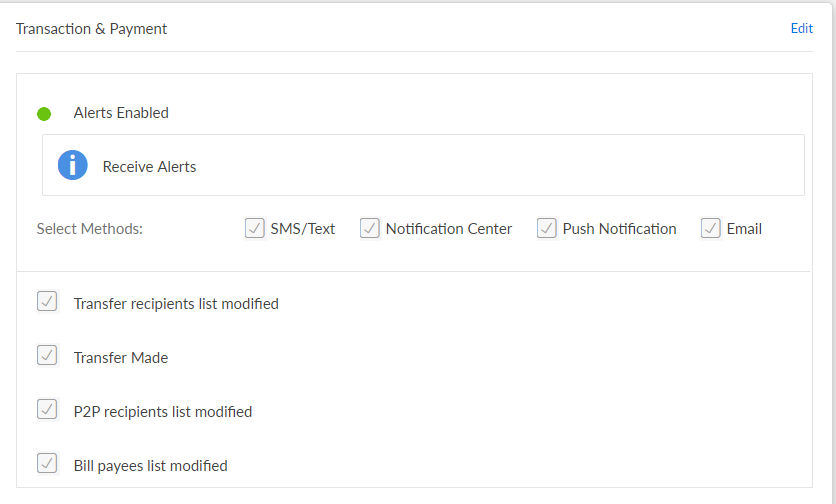The image size is (836, 504).
Task: Click the Email label text
Action: coord(744,229)
